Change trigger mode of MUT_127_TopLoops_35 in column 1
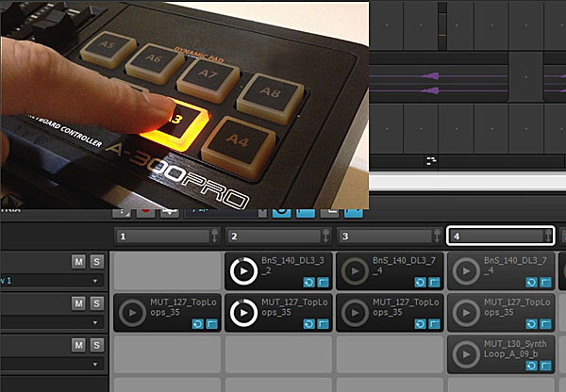This screenshot has height=392, width=566. pos(212,324)
